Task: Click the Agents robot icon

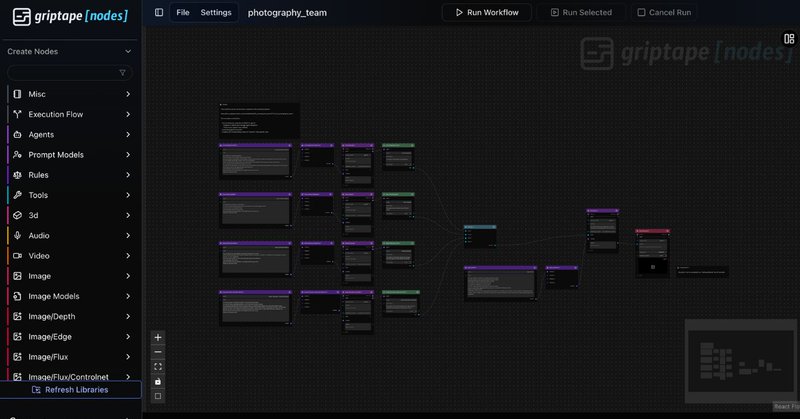Action: coord(17,135)
